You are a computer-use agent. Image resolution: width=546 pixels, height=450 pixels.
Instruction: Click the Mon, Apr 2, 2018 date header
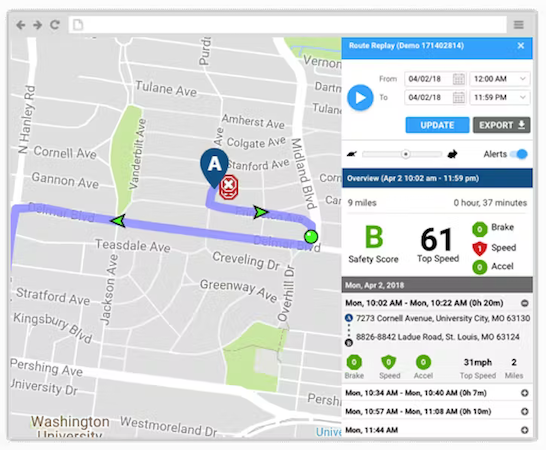click(437, 285)
